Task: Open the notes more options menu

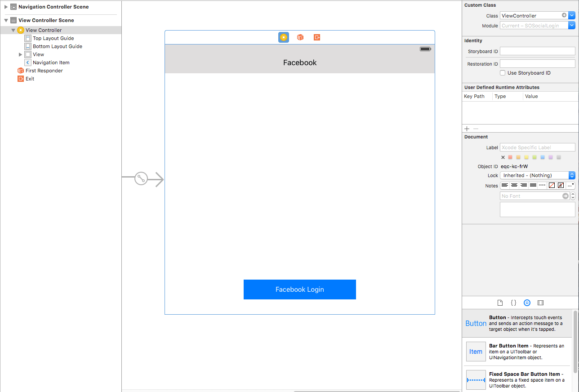Action: pos(570,185)
